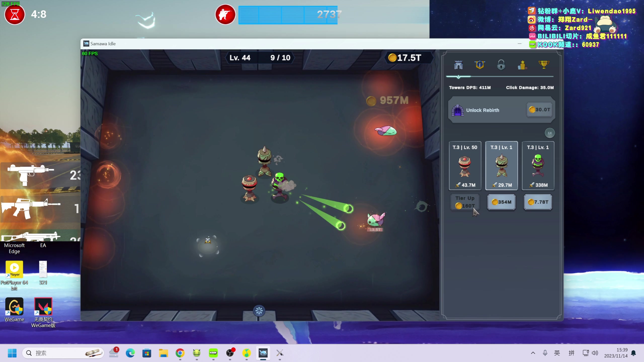Screen dimensions: 644x362
Task: Open the podium ranking tab icon
Action: pyautogui.click(x=522, y=65)
